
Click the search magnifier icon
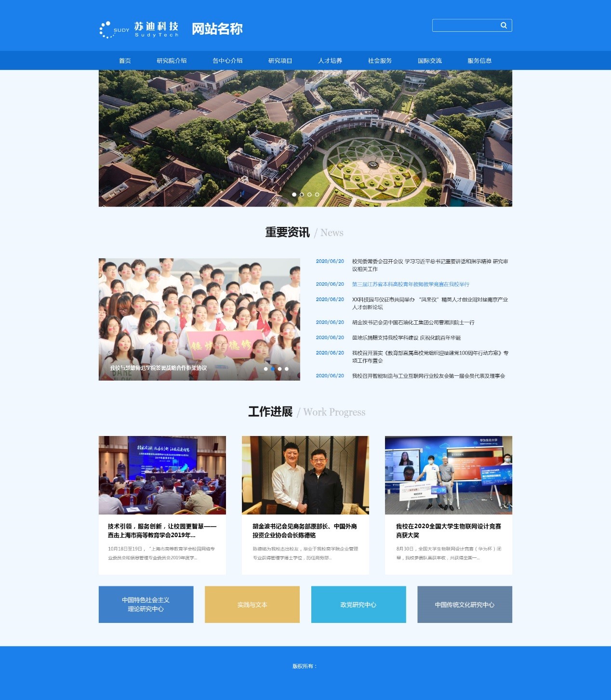click(x=504, y=26)
